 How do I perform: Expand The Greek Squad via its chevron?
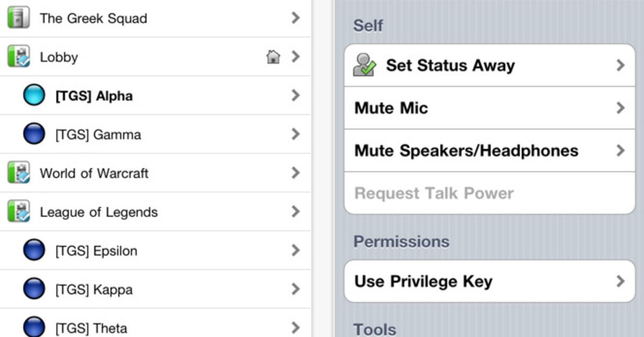tap(297, 18)
